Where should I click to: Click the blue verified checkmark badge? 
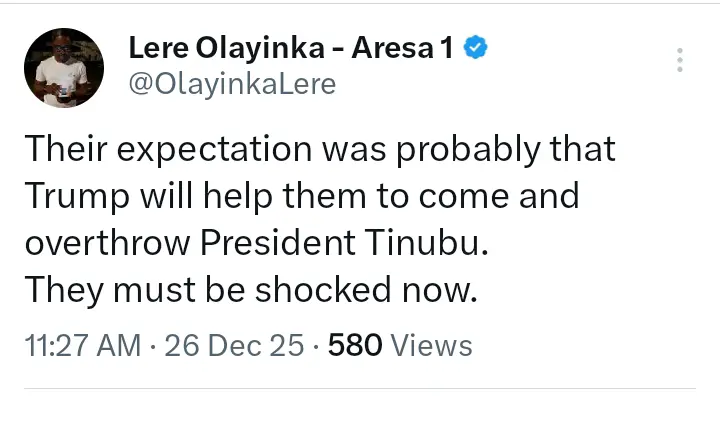point(477,47)
